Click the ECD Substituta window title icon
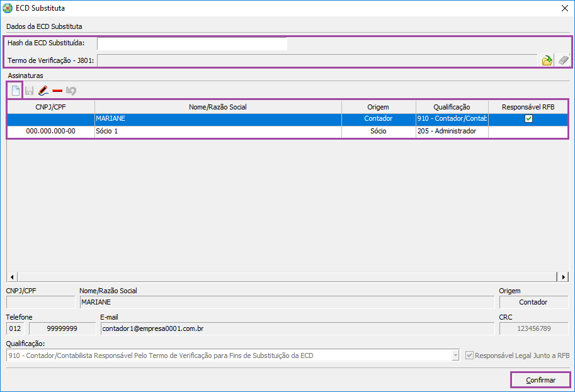 pyautogui.click(x=8, y=9)
